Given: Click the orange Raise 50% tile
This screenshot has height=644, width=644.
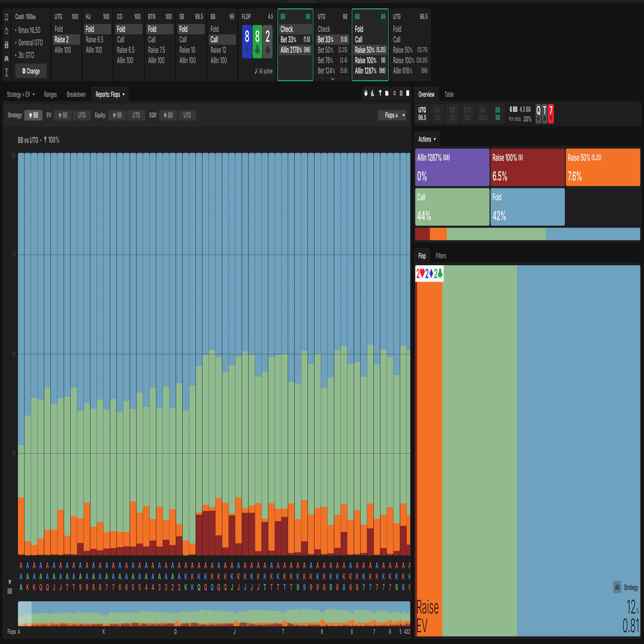Looking at the screenshot, I should (x=603, y=167).
